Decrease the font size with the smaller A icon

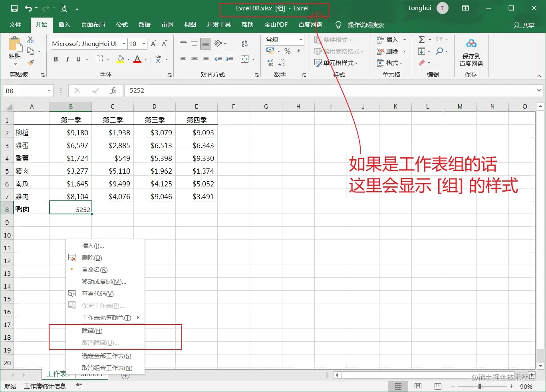[164, 44]
